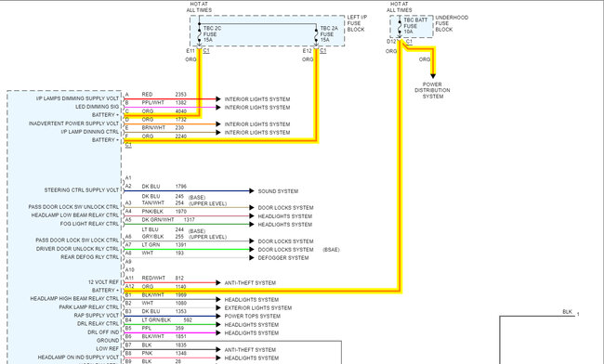This screenshot has width=604, height=364.
Task: Click ANTI-THEFT SYSTEM beside wire 812
Action: pos(250,283)
